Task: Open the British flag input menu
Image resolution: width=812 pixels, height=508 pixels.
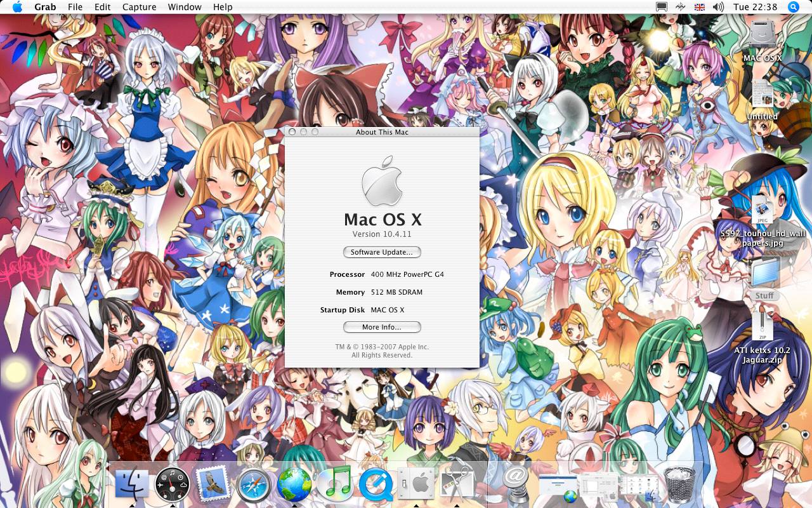Action: [x=700, y=7]
